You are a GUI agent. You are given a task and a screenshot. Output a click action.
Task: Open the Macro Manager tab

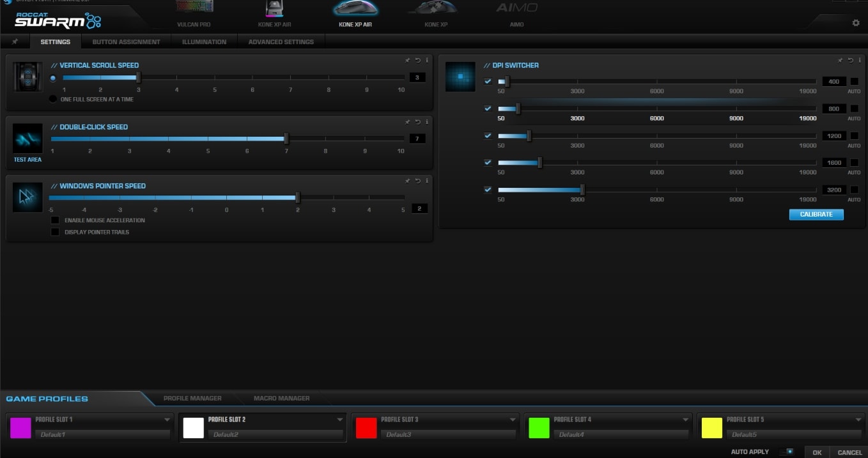tap(281, 398)
